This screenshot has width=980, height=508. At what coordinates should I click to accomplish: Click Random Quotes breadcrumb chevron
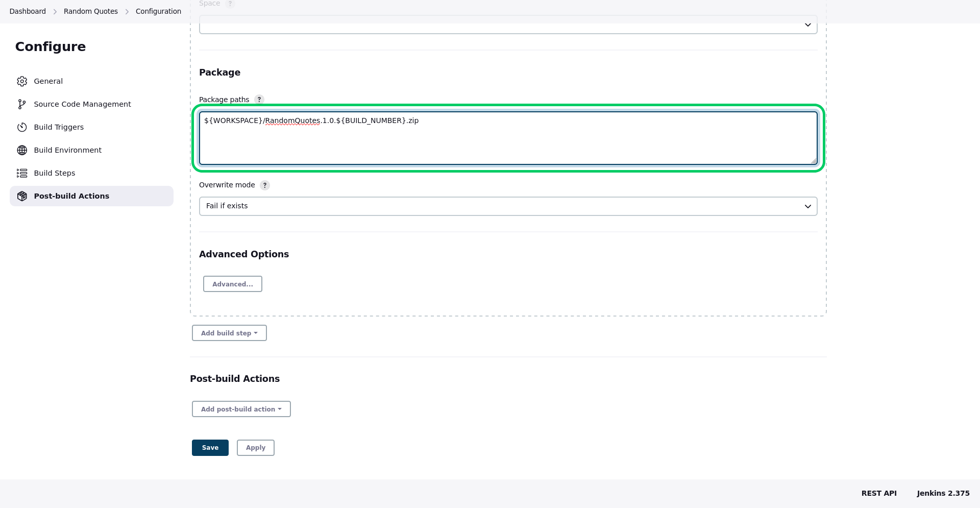coord(127,12)
